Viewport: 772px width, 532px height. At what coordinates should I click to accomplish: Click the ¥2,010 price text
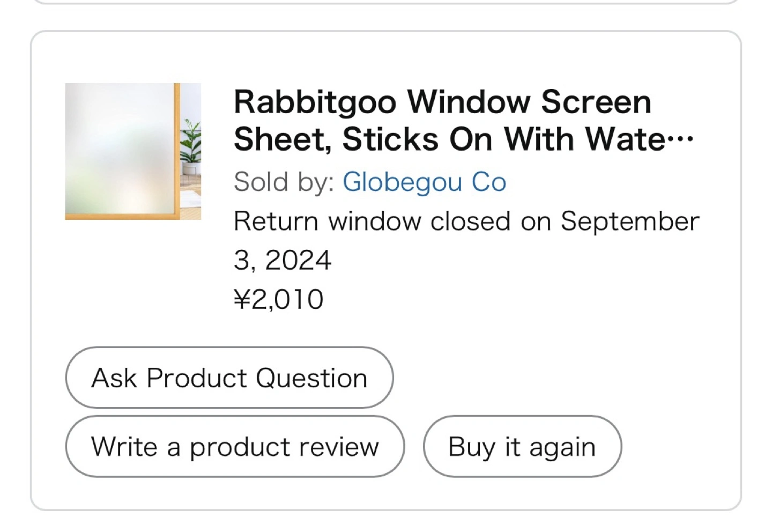tap(279, 299)
